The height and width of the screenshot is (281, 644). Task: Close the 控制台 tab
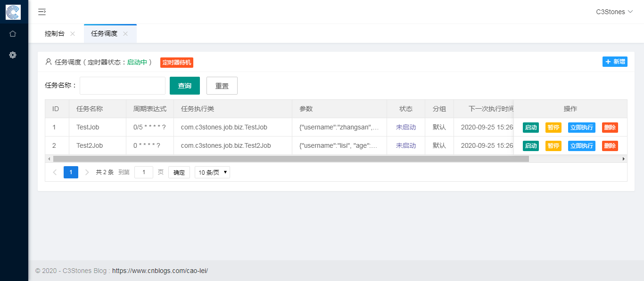pyautogui.click(x=73, y=34)
